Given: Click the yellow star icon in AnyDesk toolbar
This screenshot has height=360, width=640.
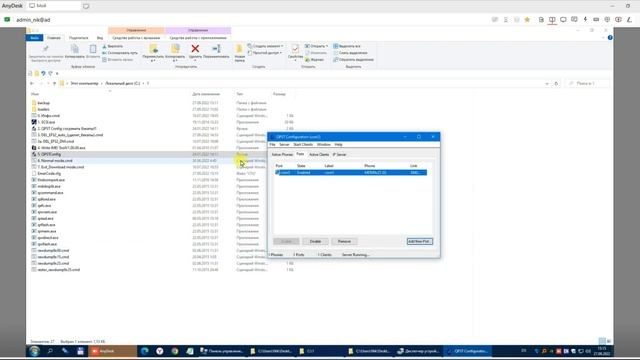Looking at the screenshot, I should coord(527,20).
